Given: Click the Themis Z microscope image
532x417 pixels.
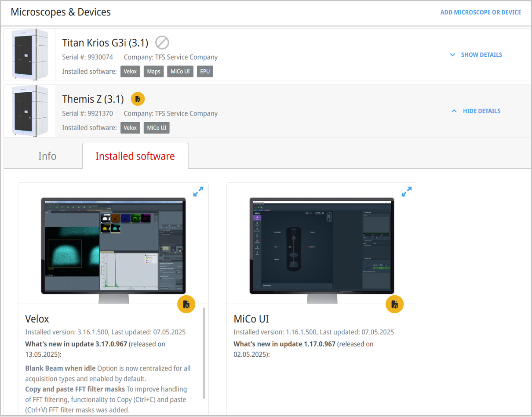Looking at the screenshot, I should point(30,111).
